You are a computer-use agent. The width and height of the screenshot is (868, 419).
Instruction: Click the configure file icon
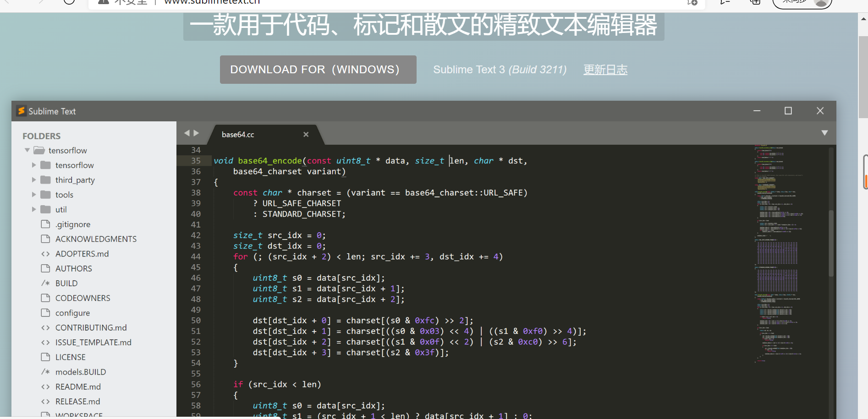coord(45,312)
